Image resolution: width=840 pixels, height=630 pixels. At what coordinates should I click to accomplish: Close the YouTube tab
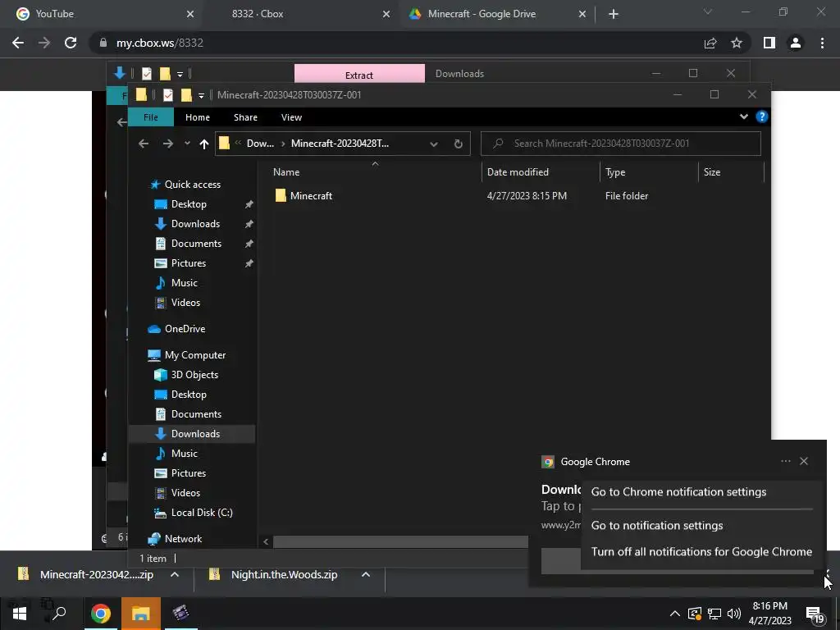pos(190,14)
